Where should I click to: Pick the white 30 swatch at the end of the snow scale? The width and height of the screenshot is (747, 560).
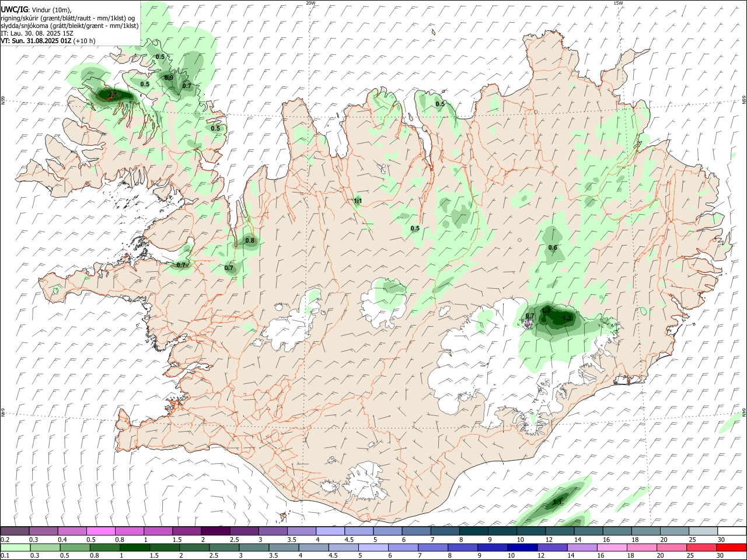(732, 531)
